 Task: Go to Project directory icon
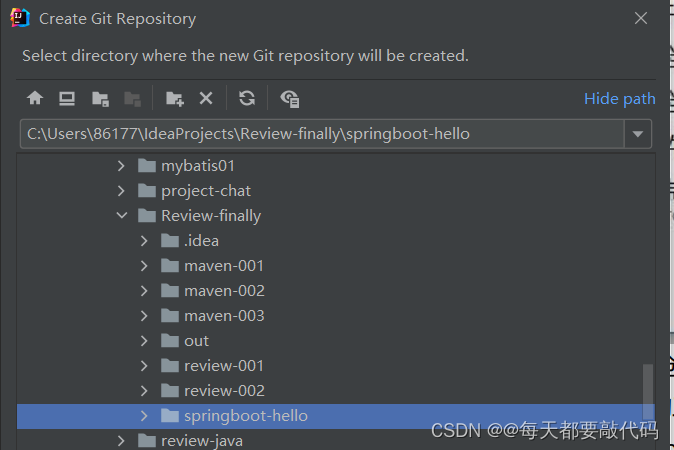(x=100, y=99)
